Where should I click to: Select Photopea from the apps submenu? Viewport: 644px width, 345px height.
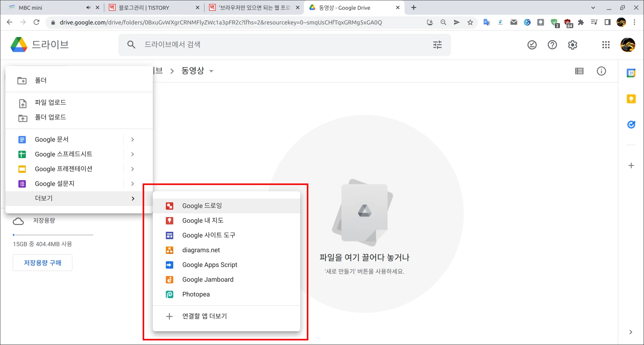coord(196,294)
